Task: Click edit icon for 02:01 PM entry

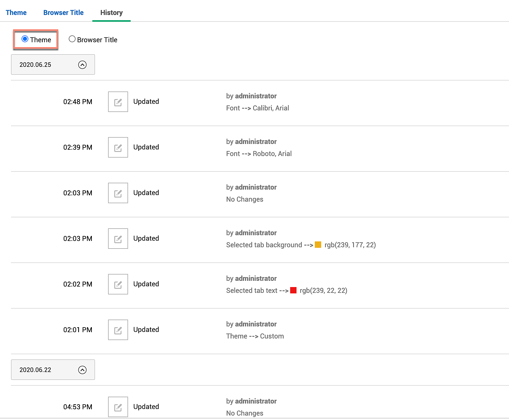Action: (118, 330)
